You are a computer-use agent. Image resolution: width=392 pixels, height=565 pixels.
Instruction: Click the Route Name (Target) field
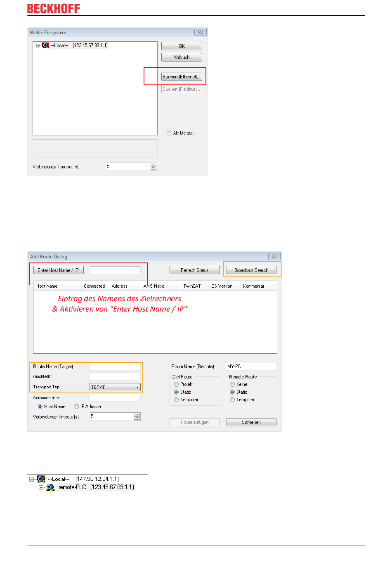(x=115, y=366)
